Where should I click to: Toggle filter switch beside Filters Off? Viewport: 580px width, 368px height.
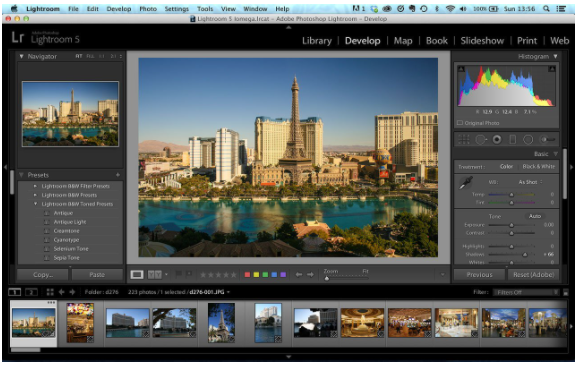(x=566, y=292)
